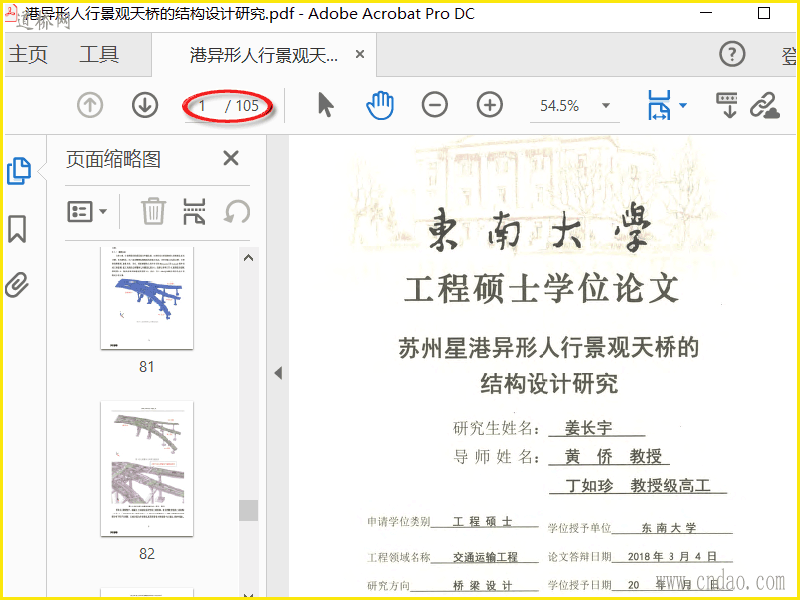Click the insert/split pages icon in thumbnails panel
Image resolution: width=800 pixels, height=600 pixels.
[194, 211]
